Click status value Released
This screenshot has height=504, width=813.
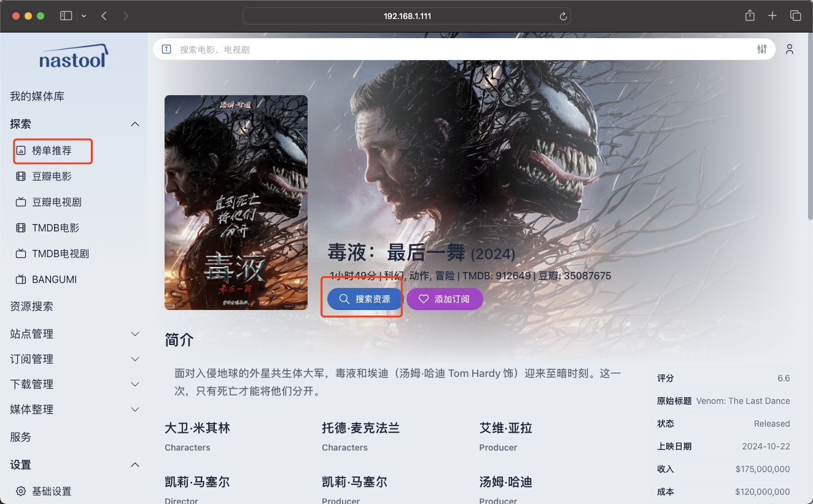point(772,424)
